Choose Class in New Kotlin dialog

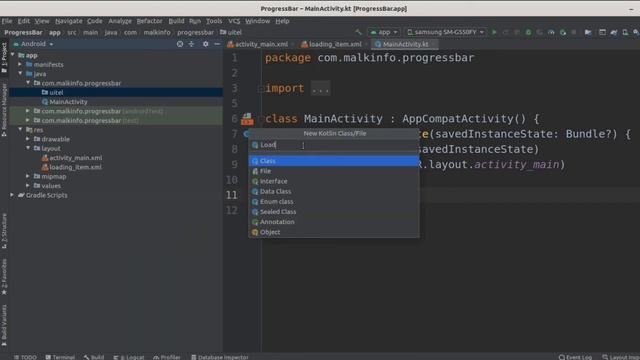pyautogui.click(x=334, y=161)
